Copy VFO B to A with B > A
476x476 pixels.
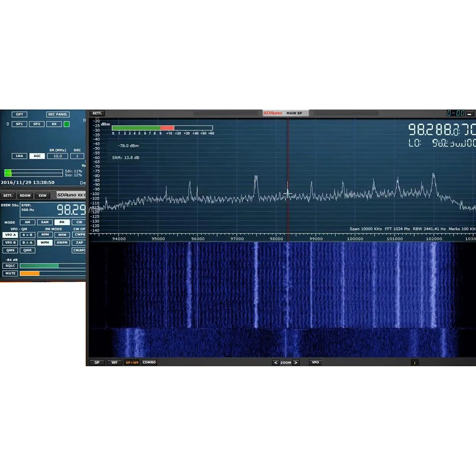point(27,243)
